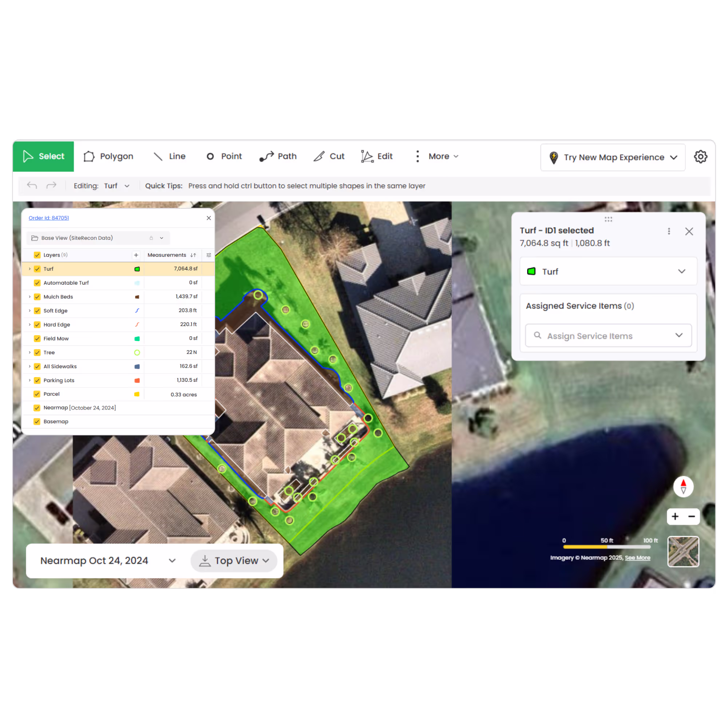Screen dimensions: 728x728
Task: Add a new layer with plus icon
Action: click(136, 255)
